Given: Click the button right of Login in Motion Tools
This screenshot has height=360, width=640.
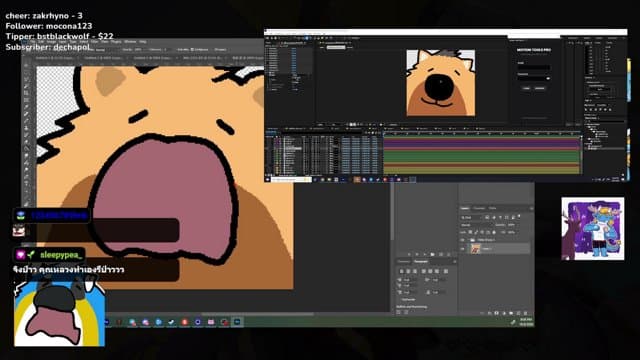Looking at the screenshot, I should (x=540, y=88).
